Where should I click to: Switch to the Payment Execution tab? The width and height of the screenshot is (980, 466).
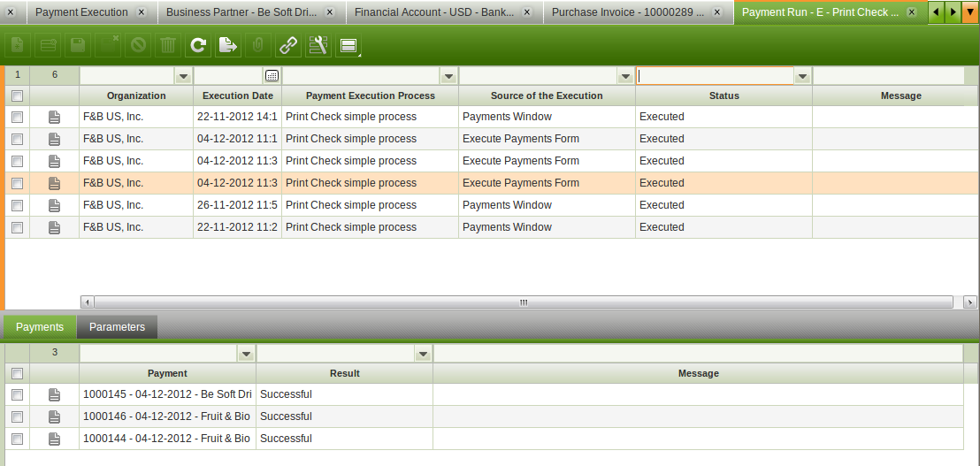(81, 12)
